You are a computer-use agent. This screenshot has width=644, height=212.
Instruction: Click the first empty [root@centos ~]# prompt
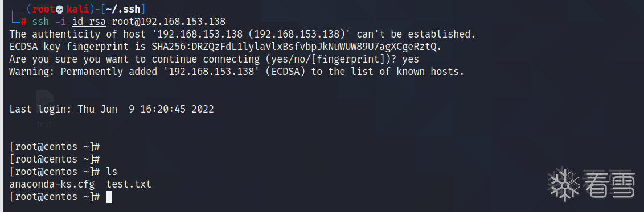[x=55, y=147]
